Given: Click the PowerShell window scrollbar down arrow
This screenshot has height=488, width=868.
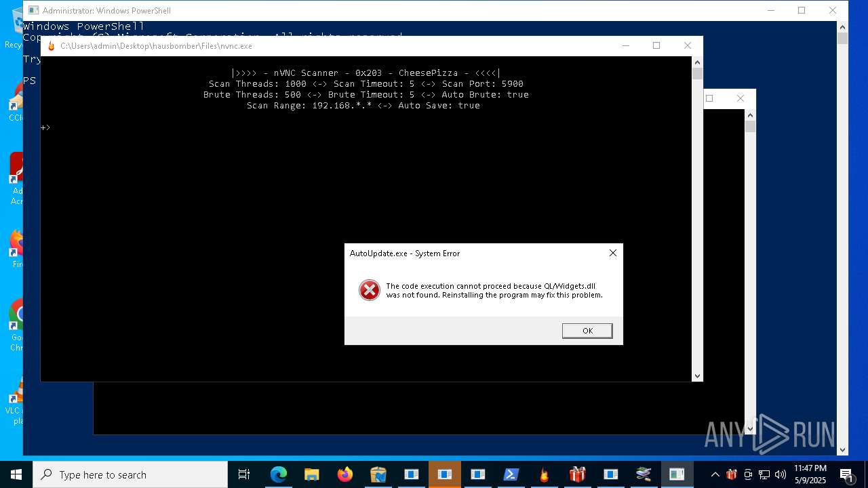Looking at the screenshot, I should tap(842, 449).
